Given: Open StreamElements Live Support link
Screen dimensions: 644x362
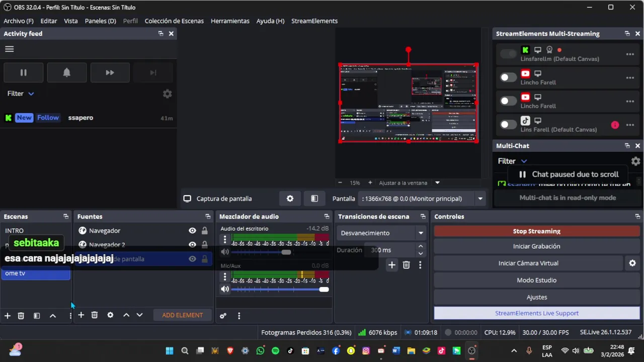Looking at the screenshot, I should click(x=537, y=313).
